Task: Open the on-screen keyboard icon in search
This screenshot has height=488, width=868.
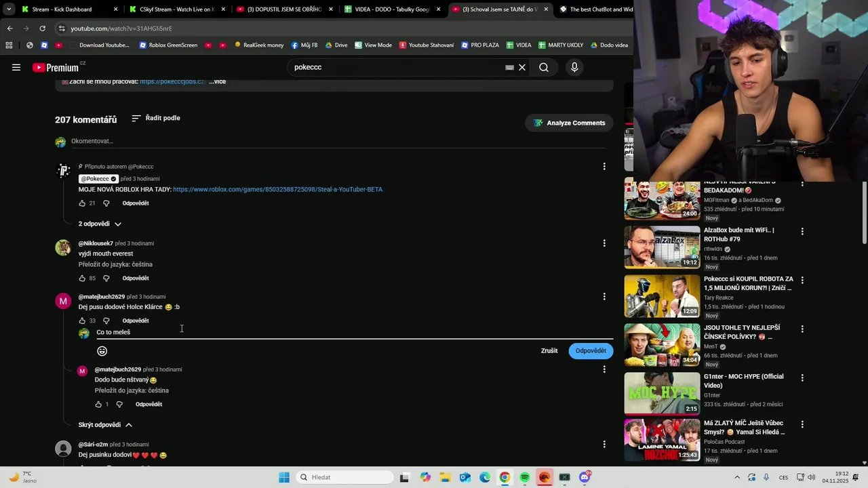Action: click(509, 67)
